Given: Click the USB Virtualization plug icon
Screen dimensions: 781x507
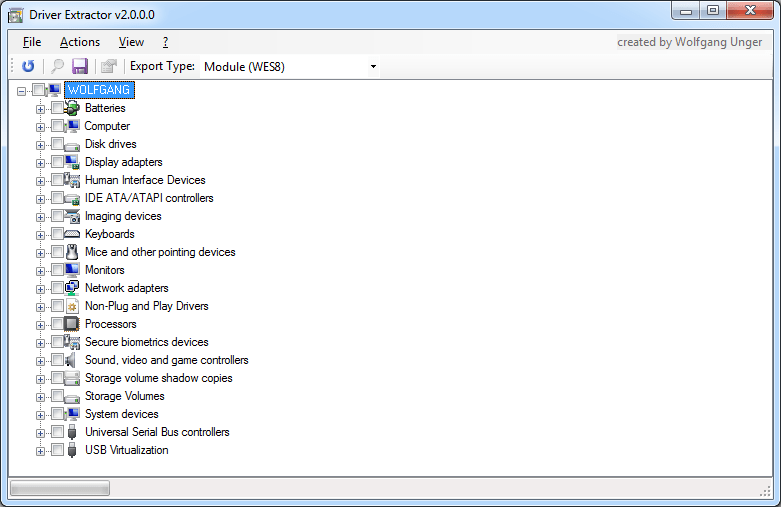Looking at the screenshot, I should [x=72, y=450].
